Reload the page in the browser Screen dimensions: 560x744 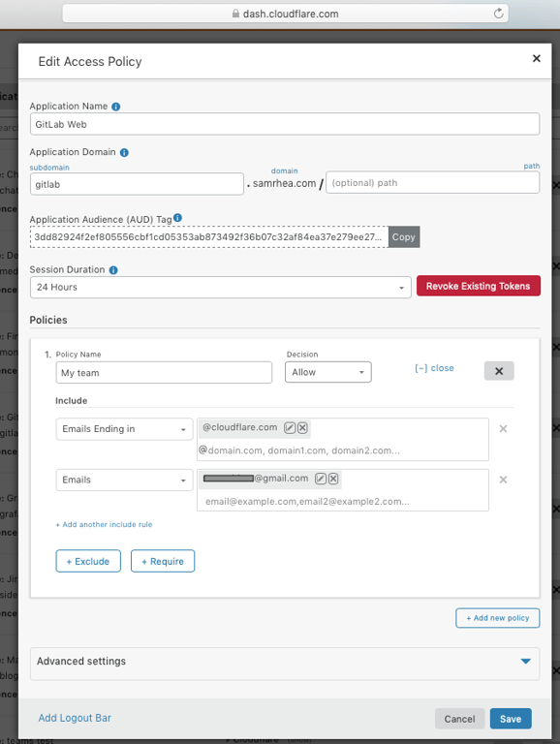[498, 14]
